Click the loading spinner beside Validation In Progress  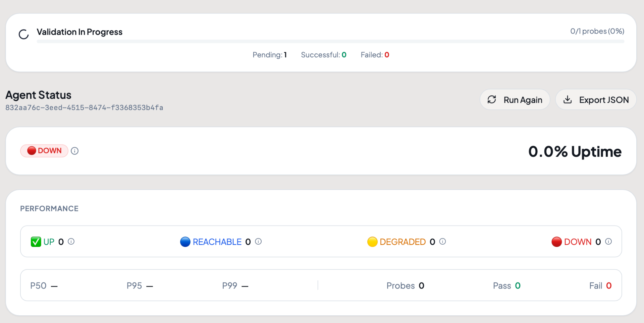24,34
